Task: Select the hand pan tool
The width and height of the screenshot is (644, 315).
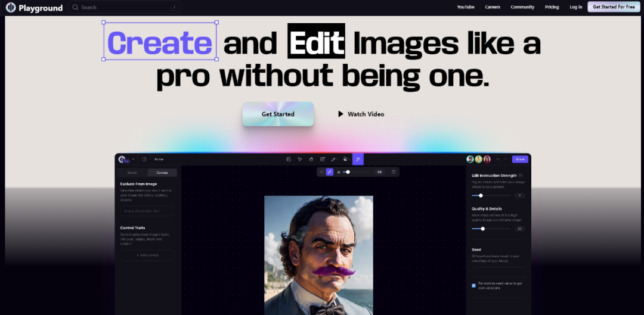Action: 311,159
